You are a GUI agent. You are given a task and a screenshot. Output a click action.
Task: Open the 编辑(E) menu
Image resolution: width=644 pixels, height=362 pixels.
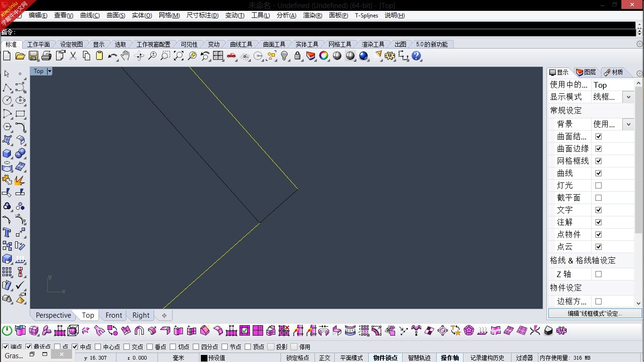coord(38,15)
